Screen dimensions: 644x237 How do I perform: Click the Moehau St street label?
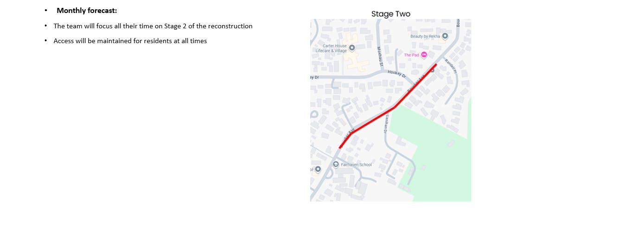380,56
